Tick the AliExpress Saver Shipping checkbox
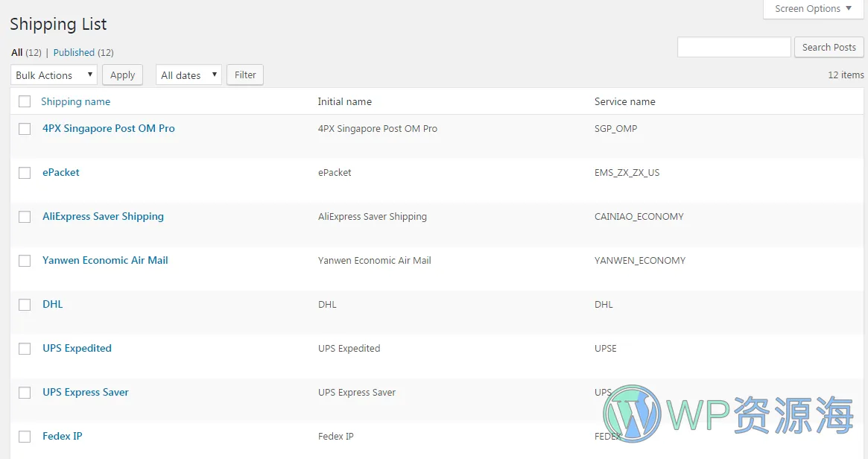Image resolution: width=868 pixels, height=459 pixels. 25,217
